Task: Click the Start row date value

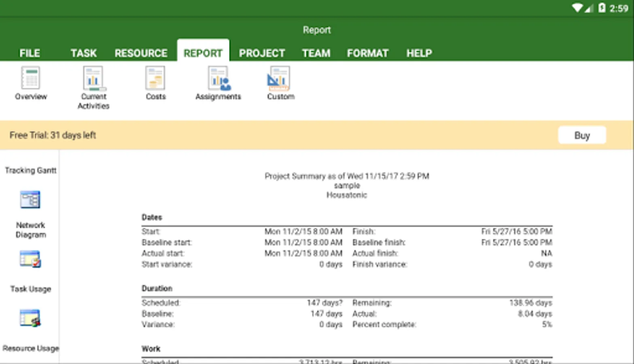Action: coord(303,231)
